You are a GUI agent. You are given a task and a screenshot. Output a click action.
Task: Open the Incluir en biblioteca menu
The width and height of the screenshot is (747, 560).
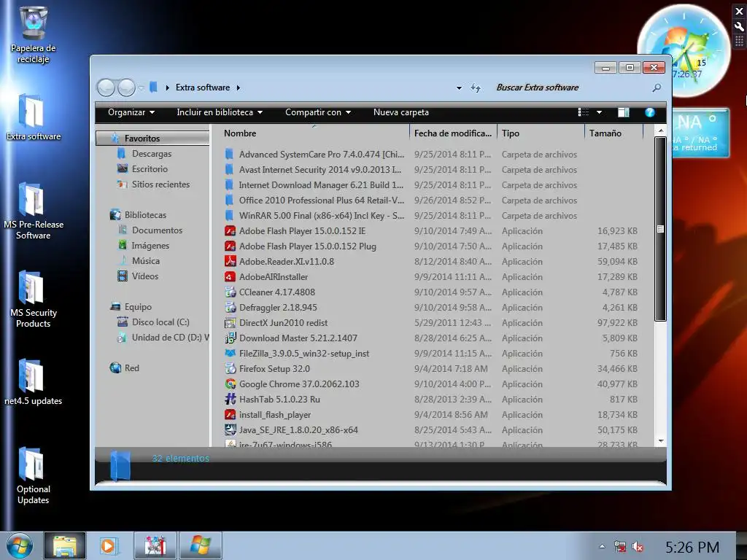[220, 112]
